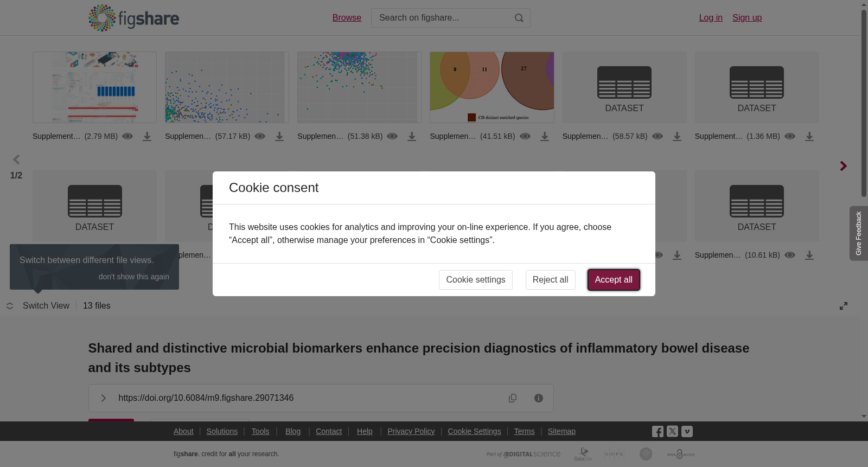The image size is (868, 467).
Task: Open figshare X social icon
Action: (x=672, y=432)
